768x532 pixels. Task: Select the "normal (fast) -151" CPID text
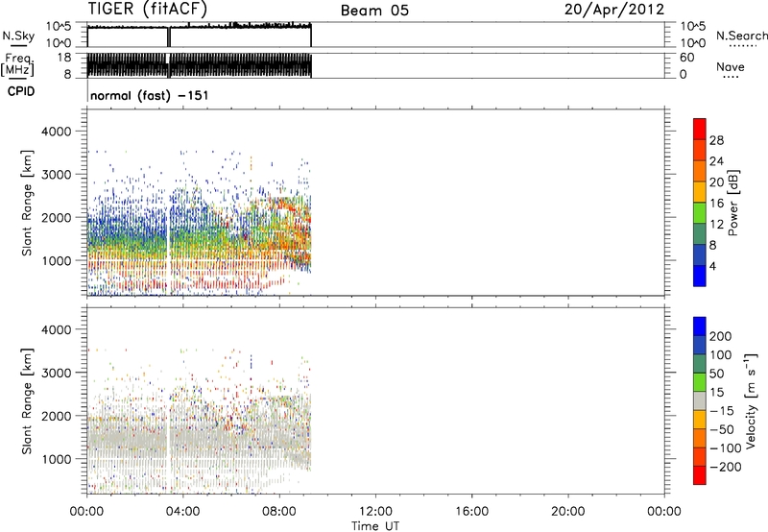pos(150,95)
